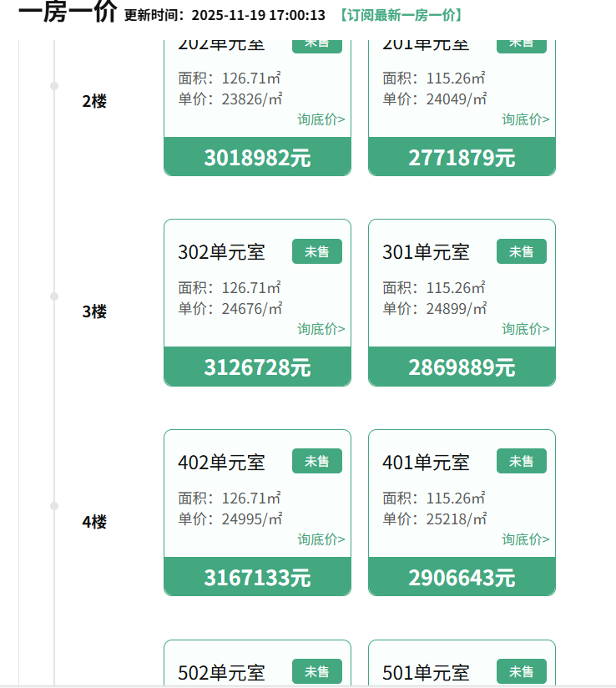Click 询底价 for unit 201

525,119
